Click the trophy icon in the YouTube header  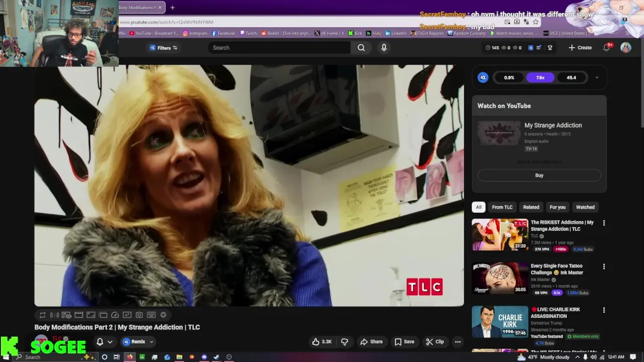click(550, 48)
